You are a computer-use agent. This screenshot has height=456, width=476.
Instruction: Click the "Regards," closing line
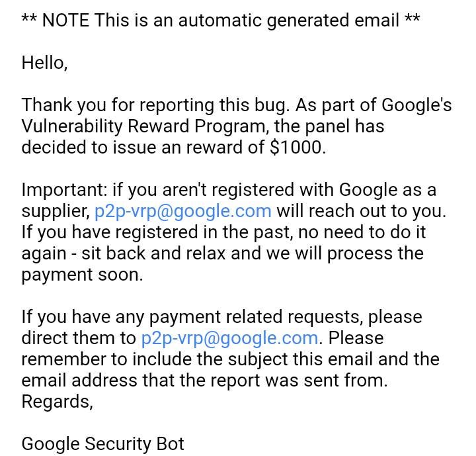[x=57, y=402]
